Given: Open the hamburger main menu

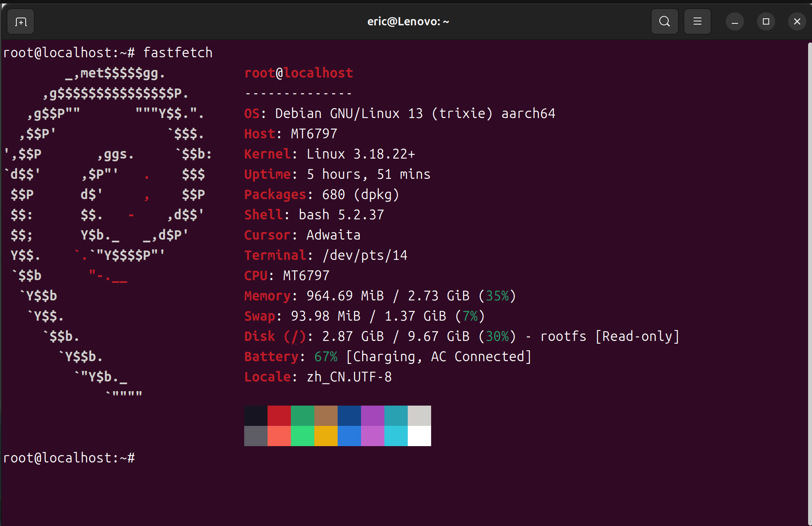Looking at the screenshot, I should (697, 21).
